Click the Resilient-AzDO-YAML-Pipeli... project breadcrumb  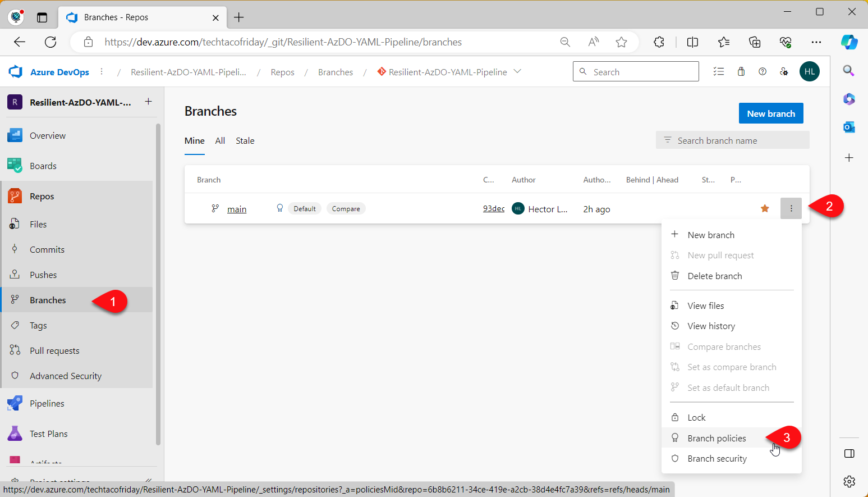pyautogui.click(x=189, y=72)
